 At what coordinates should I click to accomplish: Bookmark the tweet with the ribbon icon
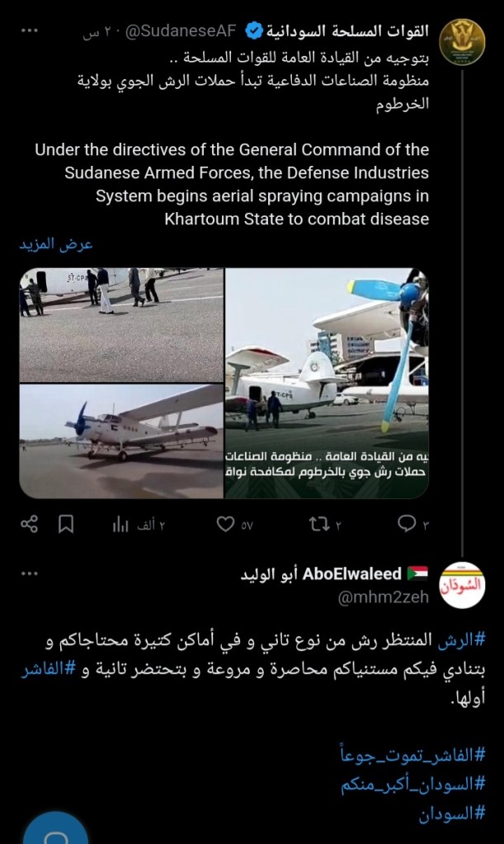pyautogui.click(x=66, y=524)
